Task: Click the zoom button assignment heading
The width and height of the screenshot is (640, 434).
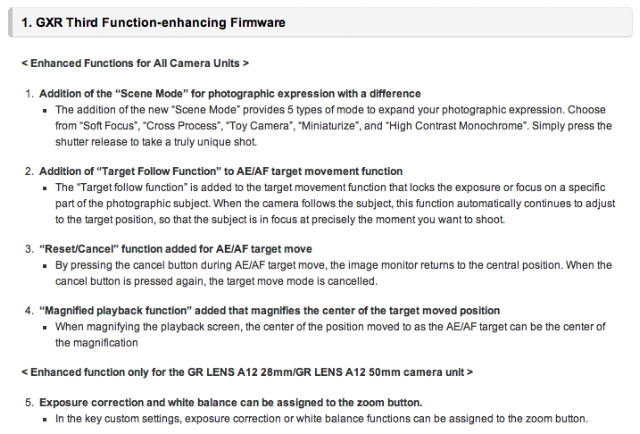Action: [x=231, y=403]
